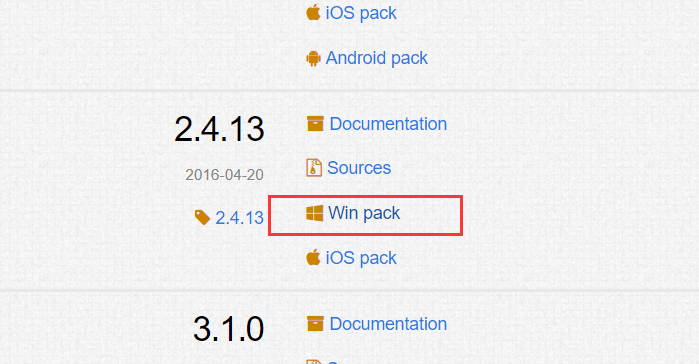The image size is (699, 364).
Task: Click the Apple icon beside the topmost iOS pack
Action: tap(313, 12)
